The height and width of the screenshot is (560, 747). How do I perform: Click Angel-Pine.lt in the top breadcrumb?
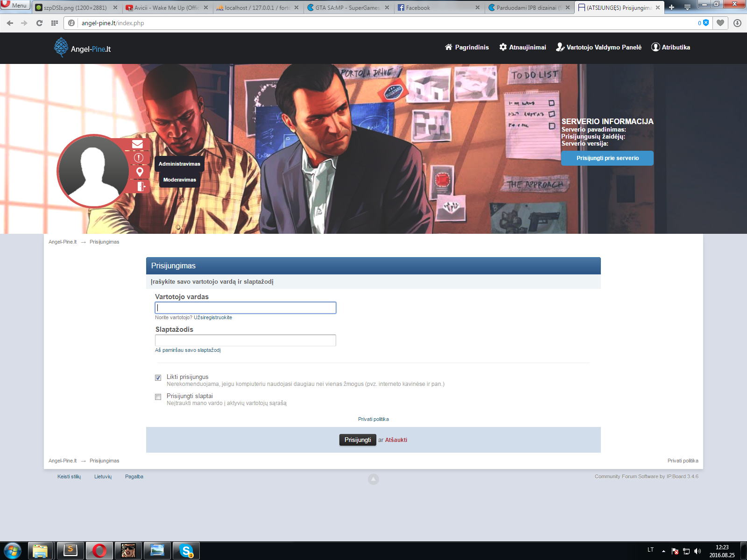[63, 242]
